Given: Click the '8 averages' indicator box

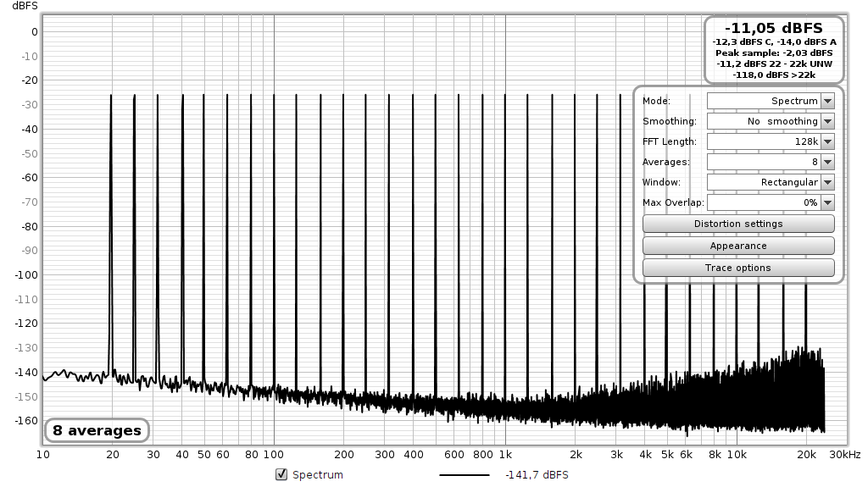Looking at the screenshot, I should point(97,430).
